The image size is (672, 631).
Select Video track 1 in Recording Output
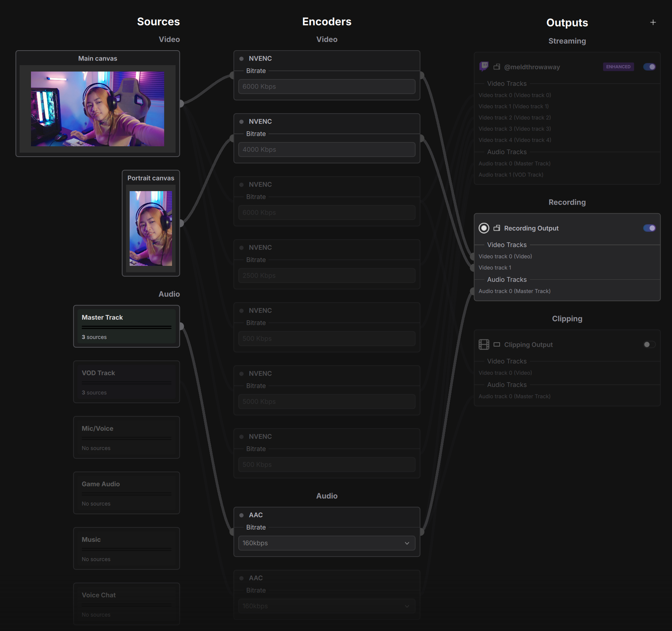[495, 268]
